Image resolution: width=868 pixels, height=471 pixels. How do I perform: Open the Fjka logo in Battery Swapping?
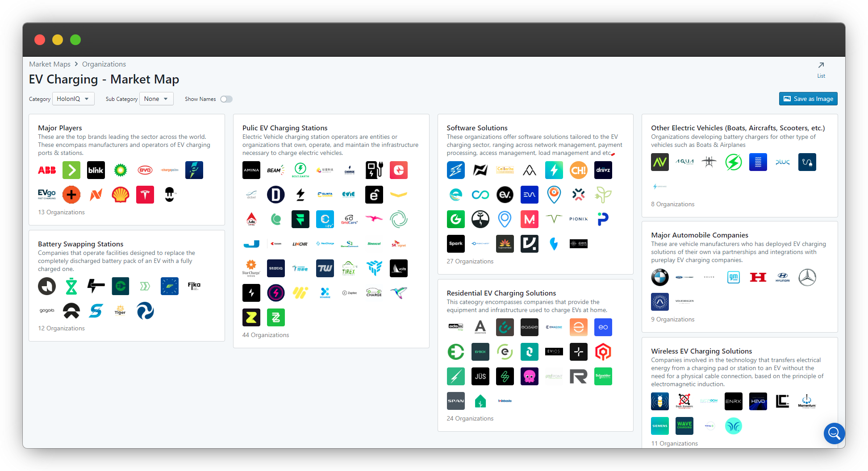pos(194,286)
